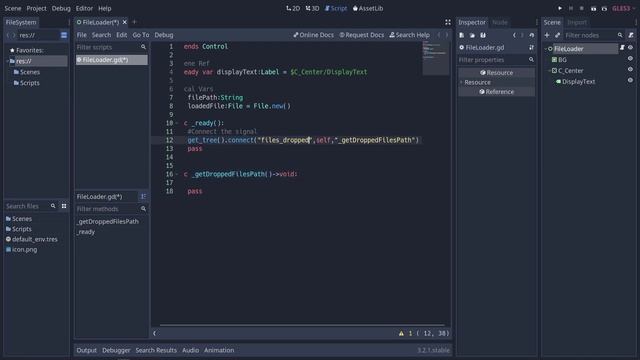
Task: Open default_env.tres file
Action: point(31,239)
